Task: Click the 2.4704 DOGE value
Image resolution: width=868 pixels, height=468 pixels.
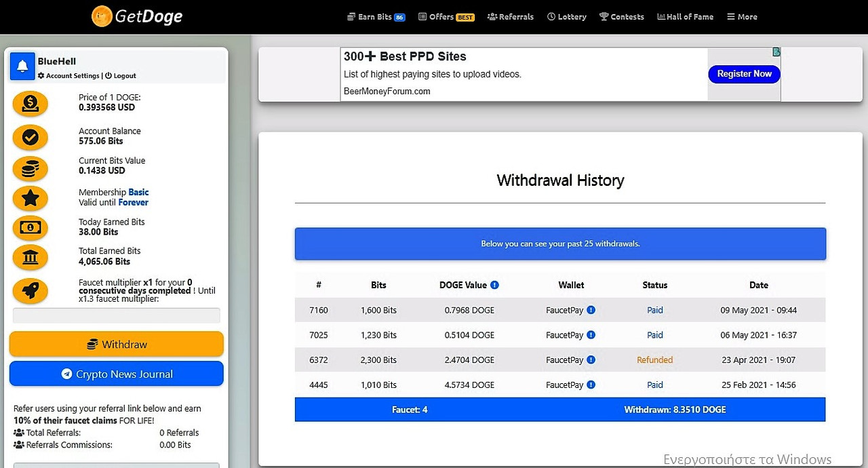Action: pos(469,359)
